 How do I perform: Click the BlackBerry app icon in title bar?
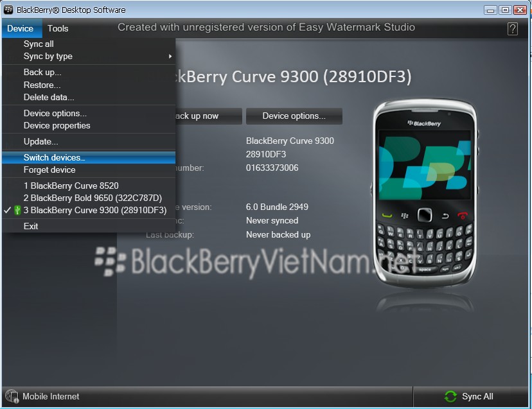coord(8,10)
